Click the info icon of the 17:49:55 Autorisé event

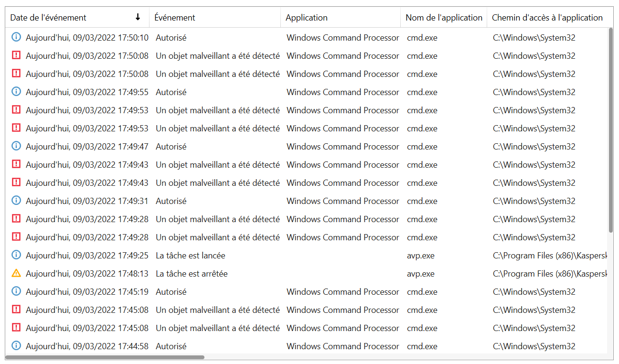16,92
